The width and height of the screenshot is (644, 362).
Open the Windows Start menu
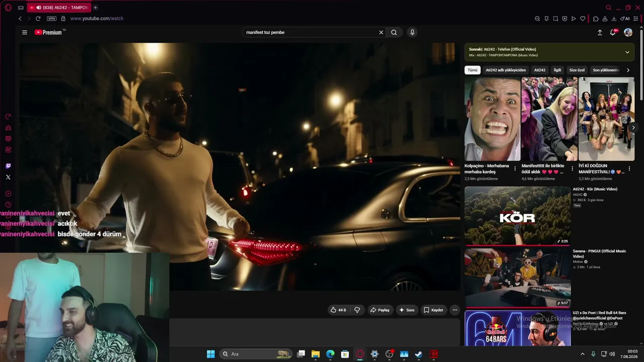click(x=211, y=354)
